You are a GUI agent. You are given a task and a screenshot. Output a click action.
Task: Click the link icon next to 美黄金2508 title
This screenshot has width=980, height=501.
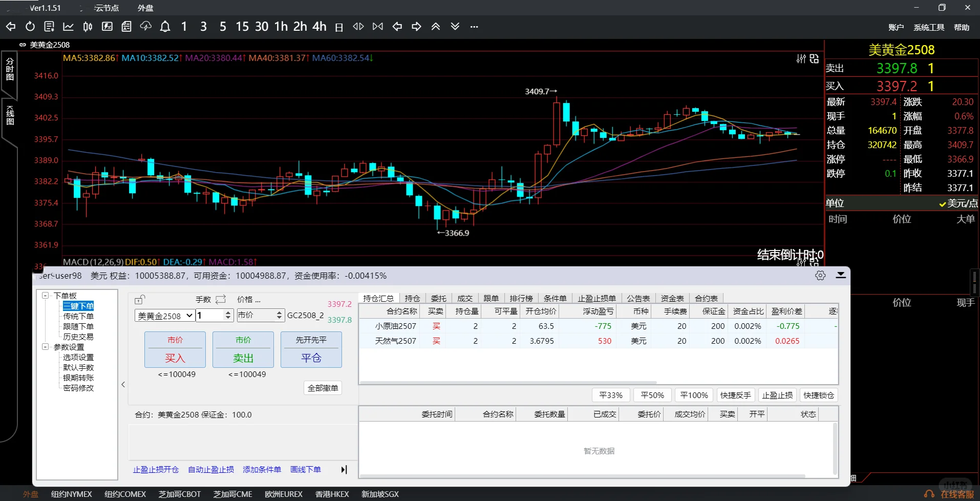23,45
